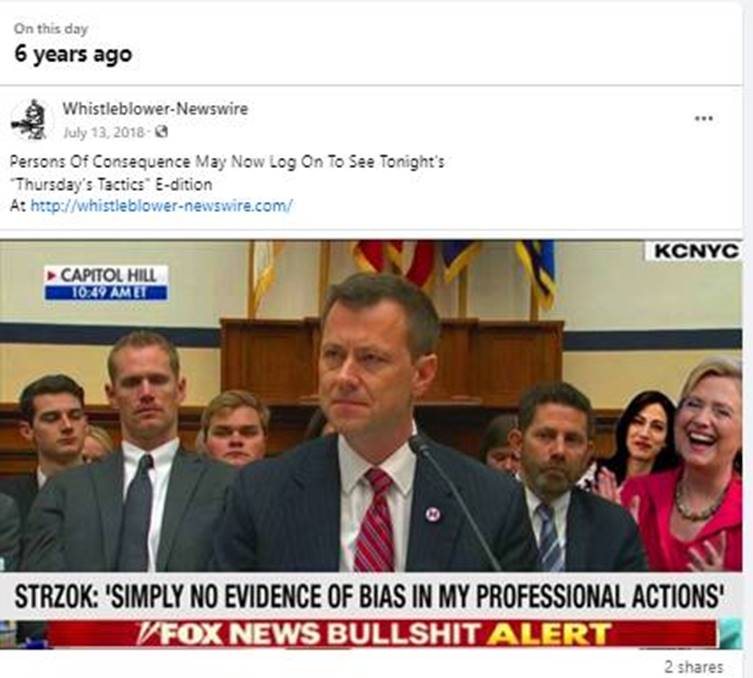View the 2 shares list
This screenshot has height=678, width=753.
(693, 666)
